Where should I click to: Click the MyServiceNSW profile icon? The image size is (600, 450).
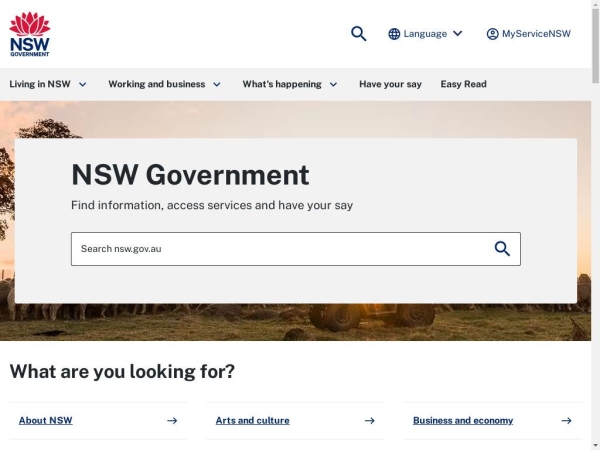click(x=492, y=34)
